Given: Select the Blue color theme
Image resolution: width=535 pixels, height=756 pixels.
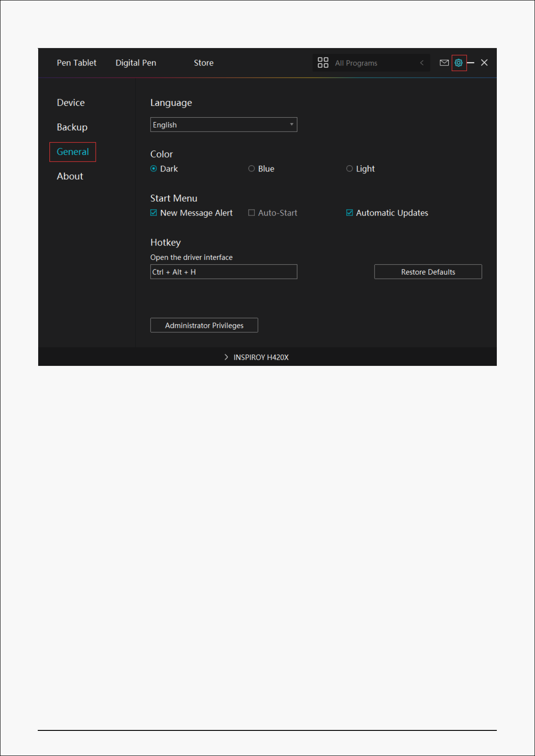Looking at the screenshot, I should tap(252, 169).
